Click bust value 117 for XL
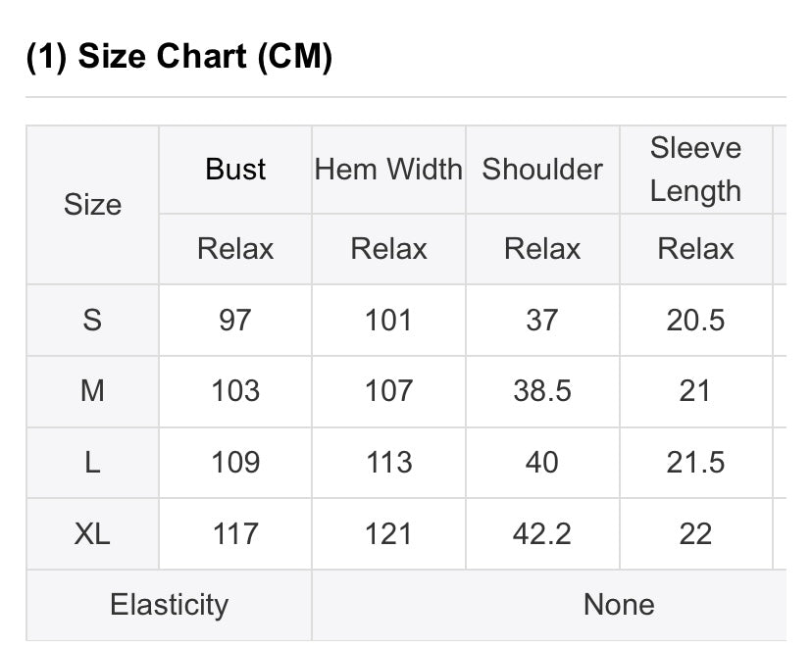Screen dimensions: 812x649 pos(235,533)
